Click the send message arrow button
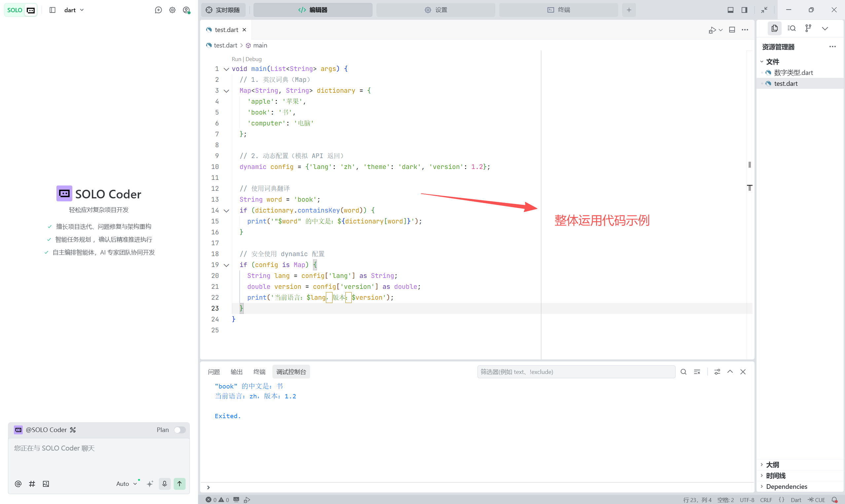Screen dimensions: 845x504 tap(179, 484)
